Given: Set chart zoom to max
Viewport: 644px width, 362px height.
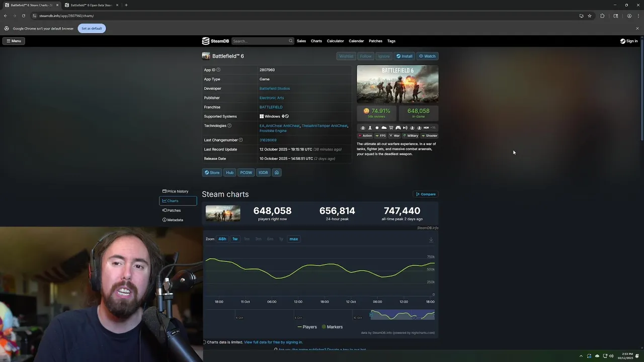Looking at the screenshot, I should click(294, 239).
